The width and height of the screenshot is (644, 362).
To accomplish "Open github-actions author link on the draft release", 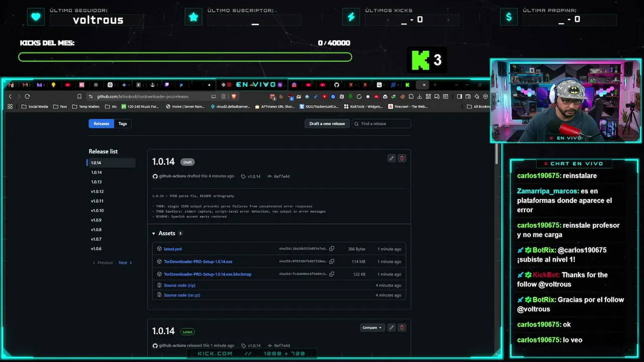I will pos(172,176).
